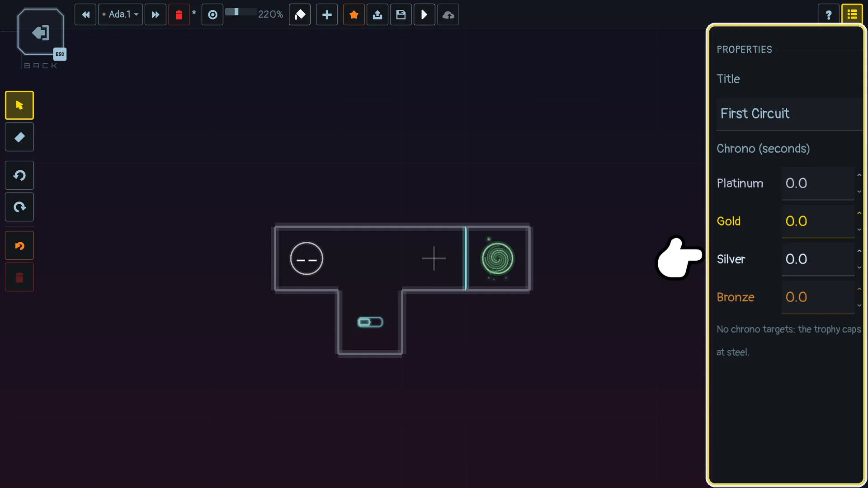Click the orange reset arrow icon

tap(19, 245)
